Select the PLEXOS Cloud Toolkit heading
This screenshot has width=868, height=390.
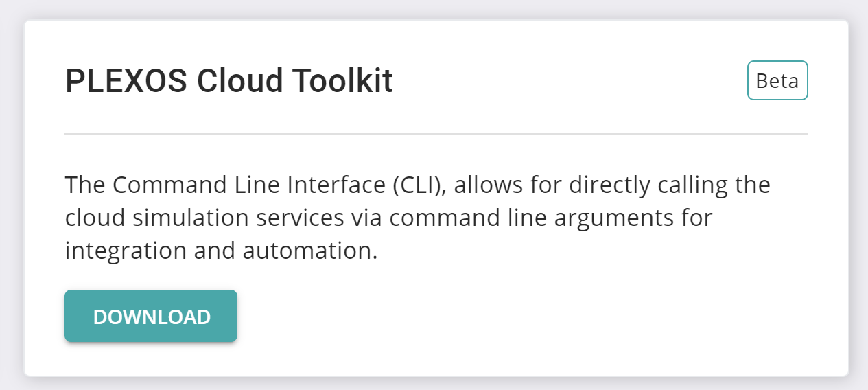click(x=228, y=81)
